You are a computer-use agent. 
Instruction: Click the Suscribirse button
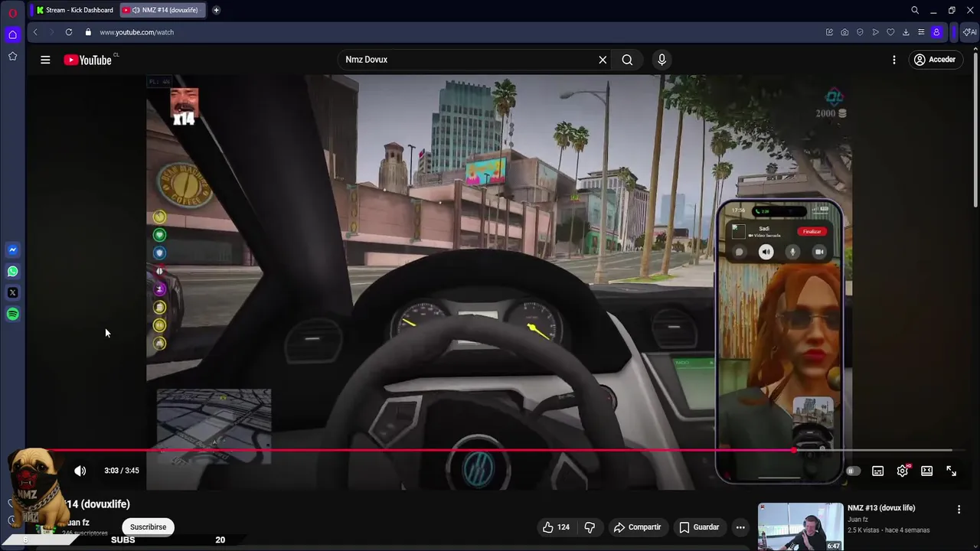click(148, 527)
